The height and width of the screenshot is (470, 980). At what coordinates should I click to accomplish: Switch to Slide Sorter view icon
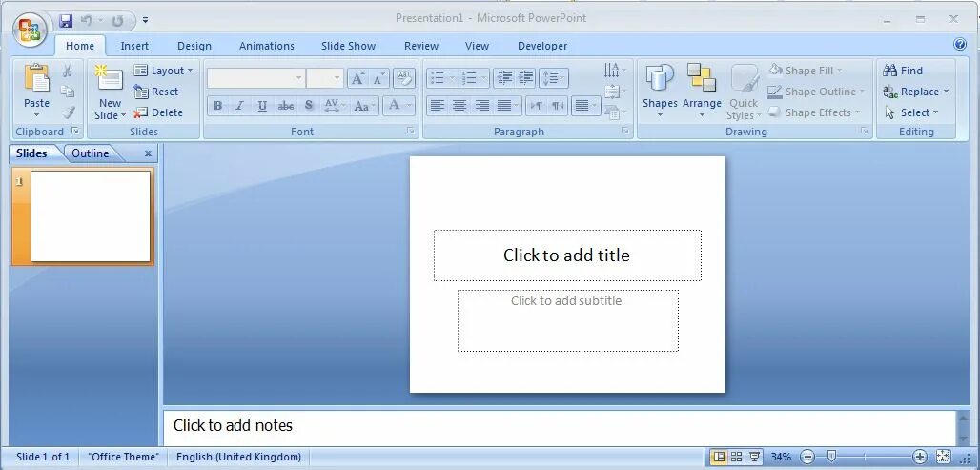point(736,457)
